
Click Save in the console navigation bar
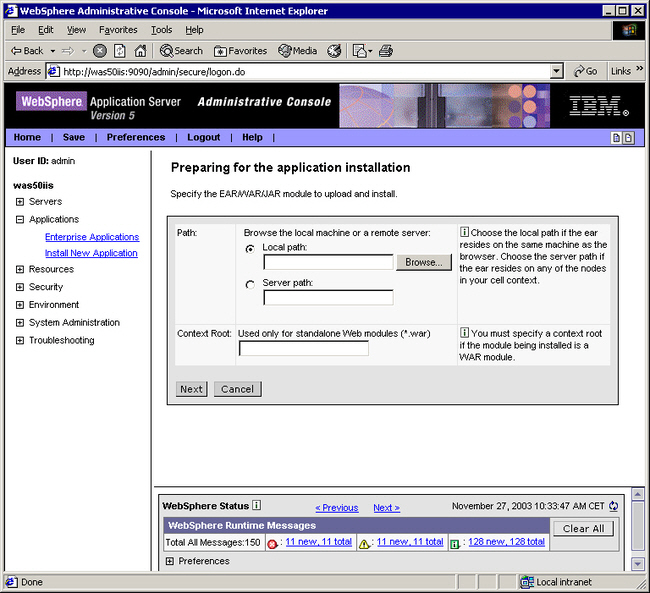pos(74,137)
